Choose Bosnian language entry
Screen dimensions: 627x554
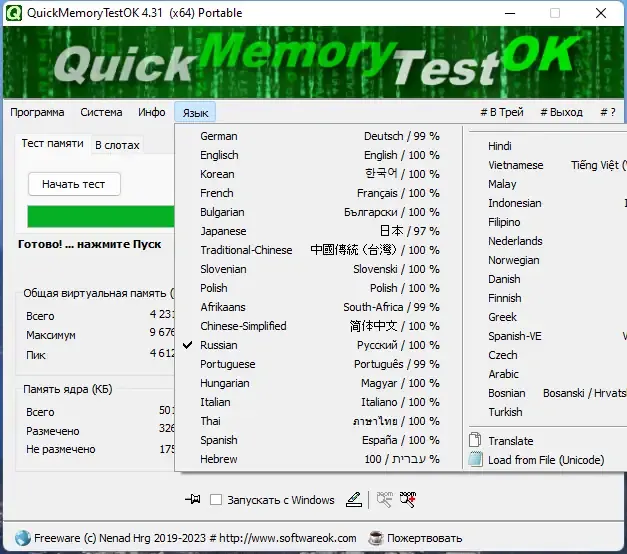coord(546,393)
